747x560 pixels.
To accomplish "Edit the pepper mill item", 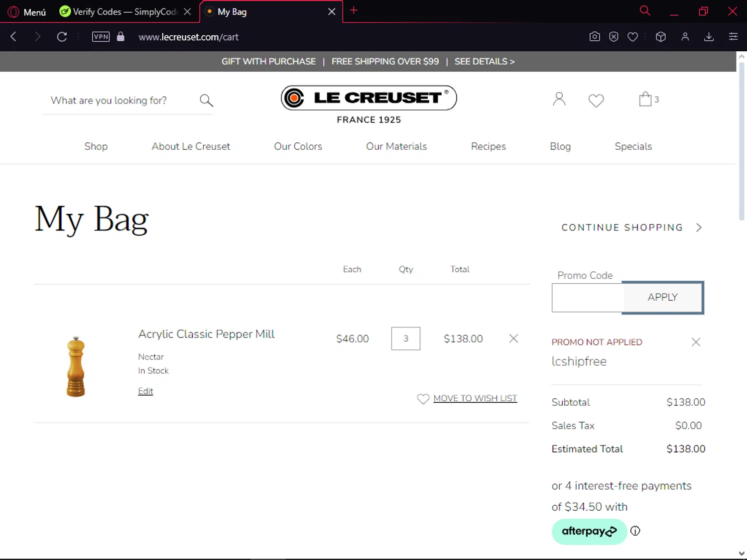I will click(145, 391).
